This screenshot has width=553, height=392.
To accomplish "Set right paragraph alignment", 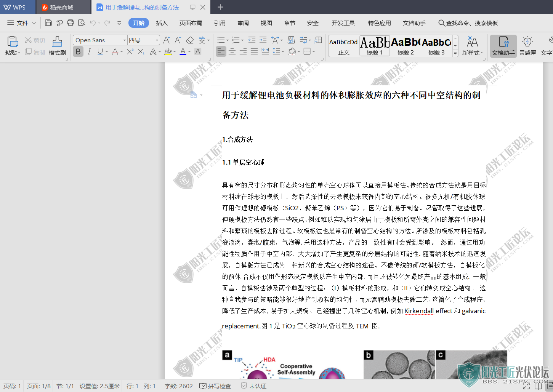I will tap(243, 51).
